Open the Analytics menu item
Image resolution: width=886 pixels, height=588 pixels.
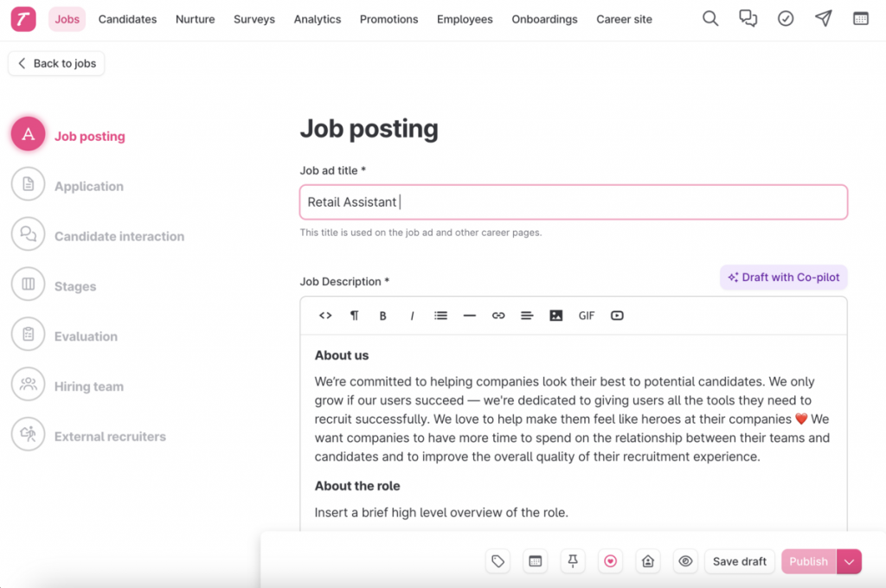pos(317,18)
